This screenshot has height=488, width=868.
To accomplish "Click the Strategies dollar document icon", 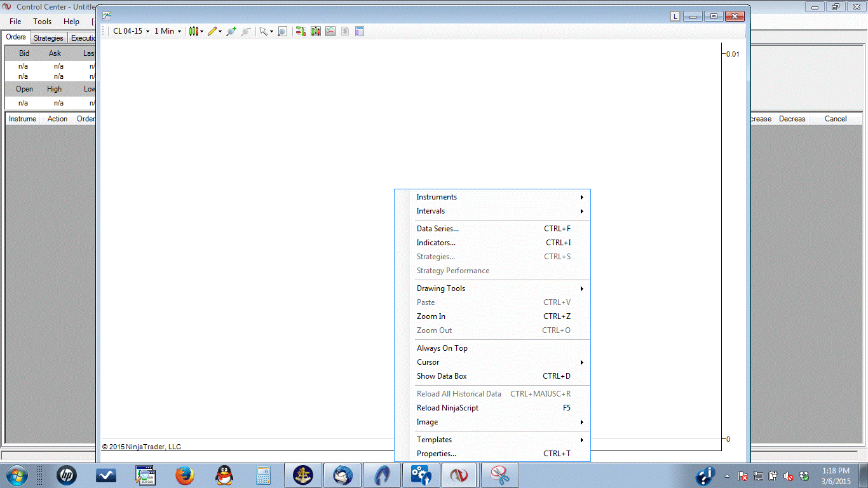I will point(345,31).
